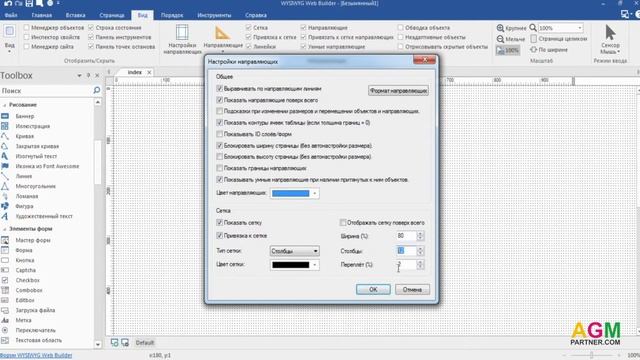Switch to the Инструменты ribbon tab
This screenshot has width=640, height=360.
(214, 15)
